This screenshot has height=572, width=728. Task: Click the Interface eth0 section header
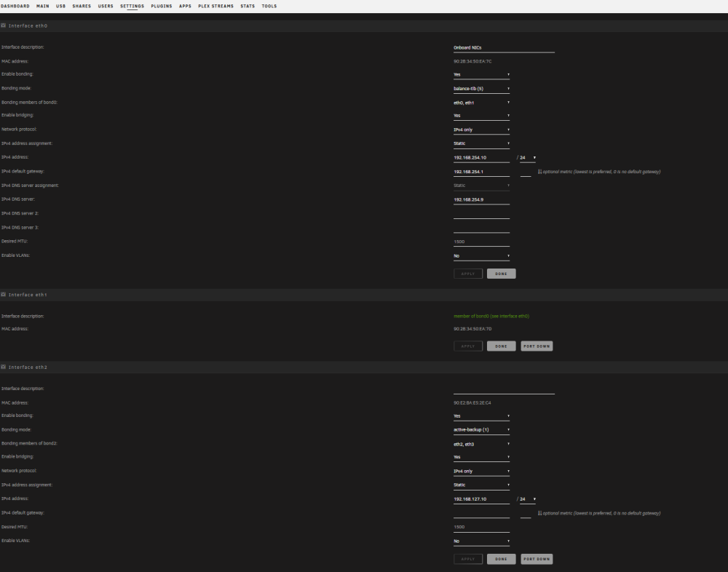[364, 26]
